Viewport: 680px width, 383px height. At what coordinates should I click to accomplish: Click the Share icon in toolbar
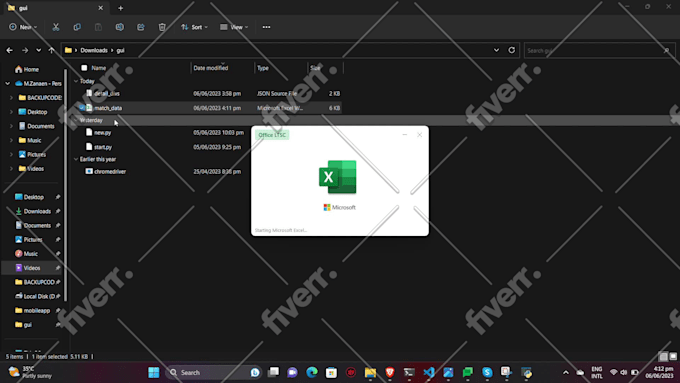(141, 27)
